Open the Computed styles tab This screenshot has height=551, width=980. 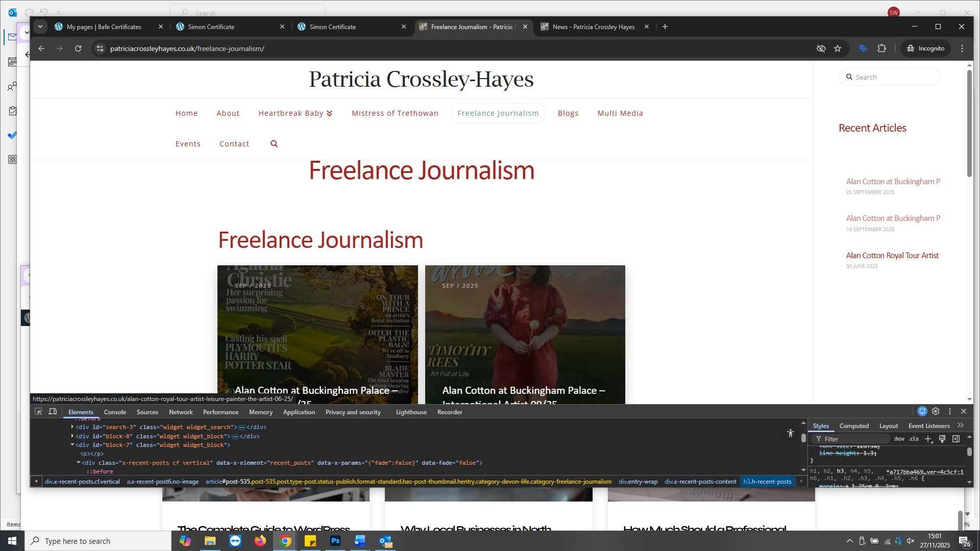point(853,426)
